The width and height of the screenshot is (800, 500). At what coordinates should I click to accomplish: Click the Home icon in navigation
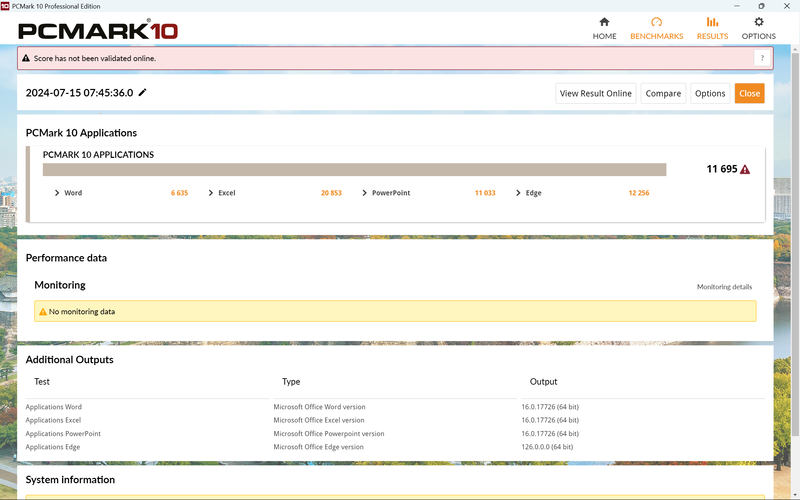pos(604,22)
